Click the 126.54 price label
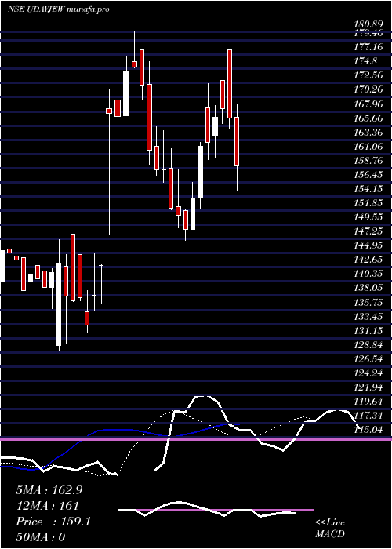Image resolution: width=392 pixels, height=549 pixels. (x=368, y=359)
